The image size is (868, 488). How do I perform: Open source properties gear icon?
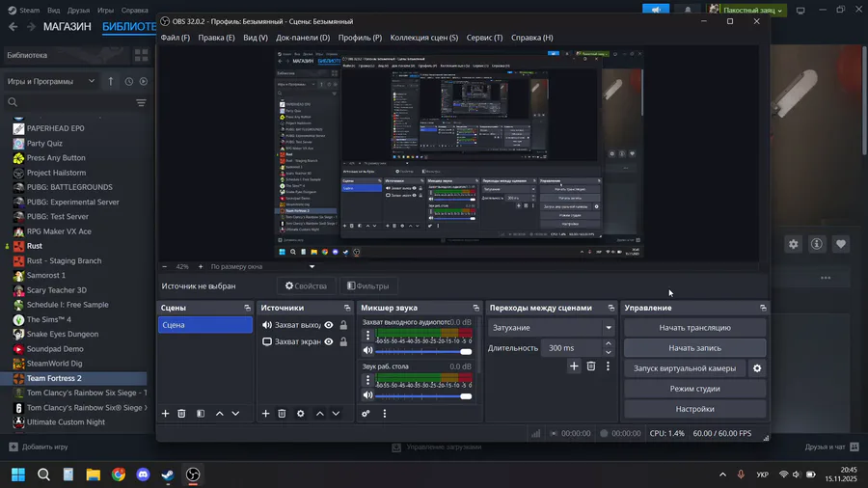(x=301, y=414)
